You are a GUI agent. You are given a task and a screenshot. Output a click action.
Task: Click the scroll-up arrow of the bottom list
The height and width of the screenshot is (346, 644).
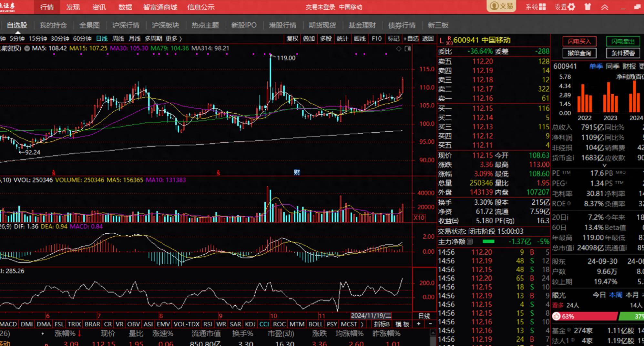coord(433,332)
